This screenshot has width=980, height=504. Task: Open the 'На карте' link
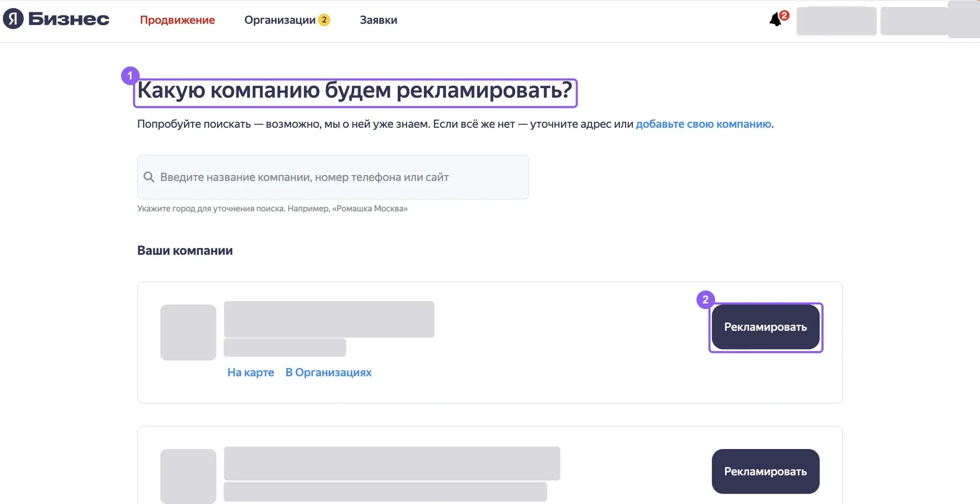(251, 372)
